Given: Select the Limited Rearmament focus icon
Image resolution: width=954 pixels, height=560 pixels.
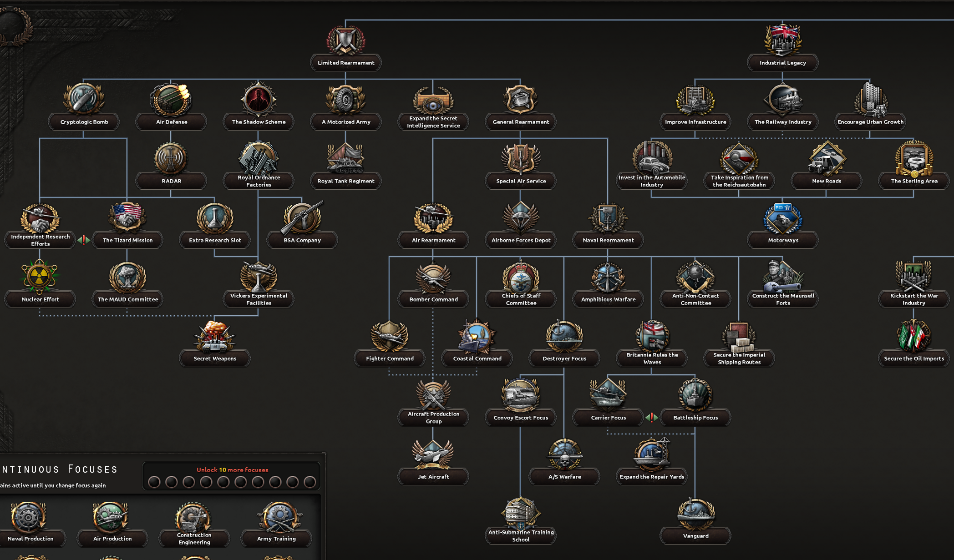Looking at the screenshot, I should pyautogui.click(x=346, y=40).
